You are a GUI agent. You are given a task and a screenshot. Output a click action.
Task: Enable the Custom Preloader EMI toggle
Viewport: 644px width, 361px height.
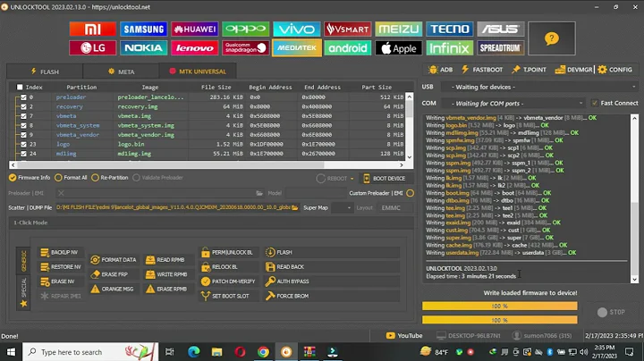(x=410, y=193)
